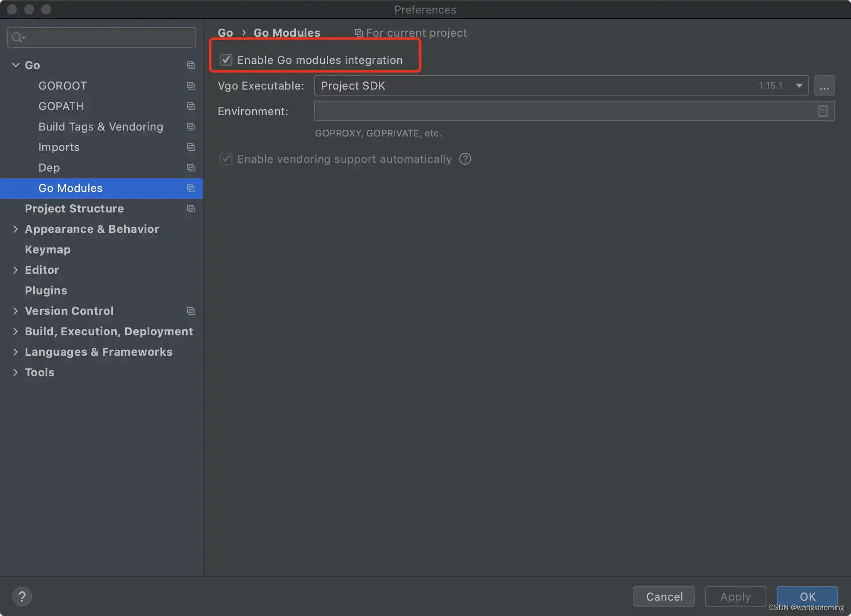Open the Vgo Executable Project SDK dropdown

tap(799, 86)
